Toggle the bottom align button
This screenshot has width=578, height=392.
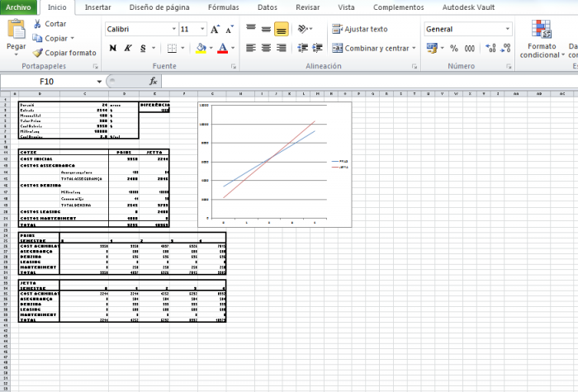282,29
